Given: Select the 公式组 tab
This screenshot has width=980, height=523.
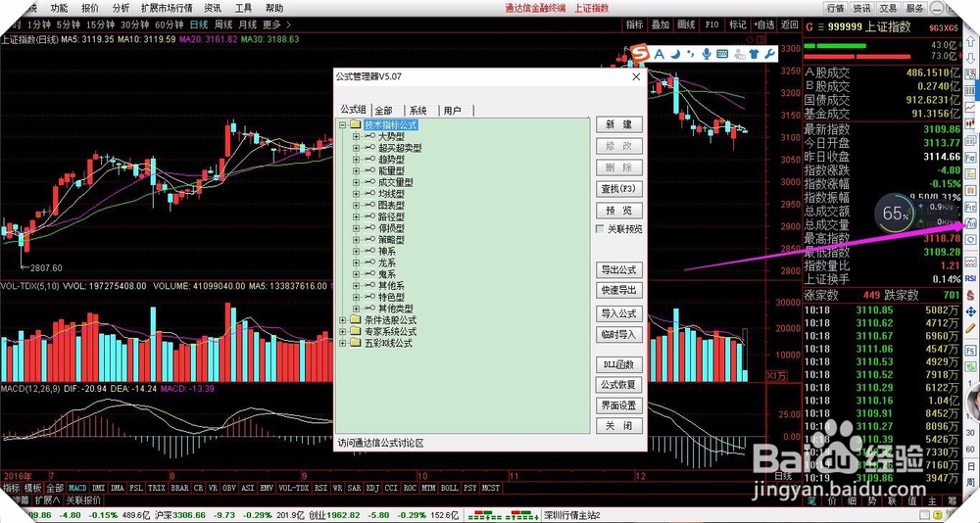Looking at the screenshot, I should point(353,110).
